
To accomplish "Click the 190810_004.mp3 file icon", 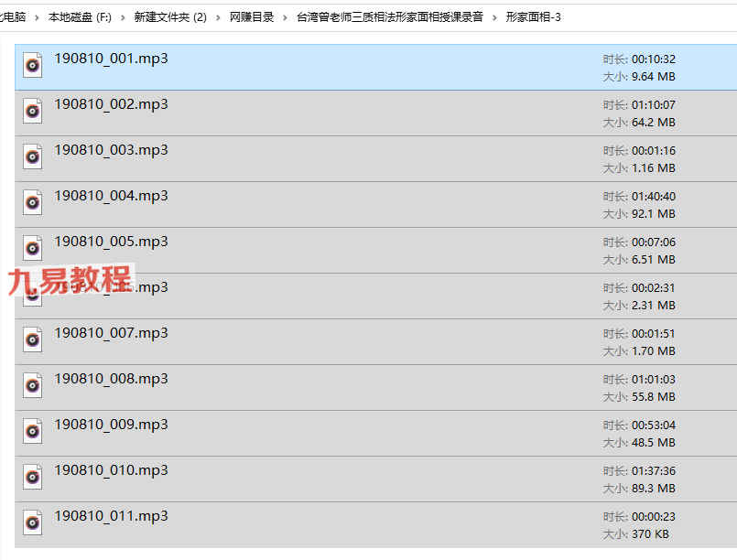I will (32, 202).
